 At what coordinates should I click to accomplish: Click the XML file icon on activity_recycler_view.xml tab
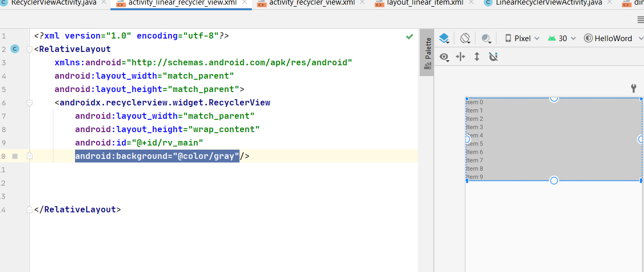tap(261, 3)
